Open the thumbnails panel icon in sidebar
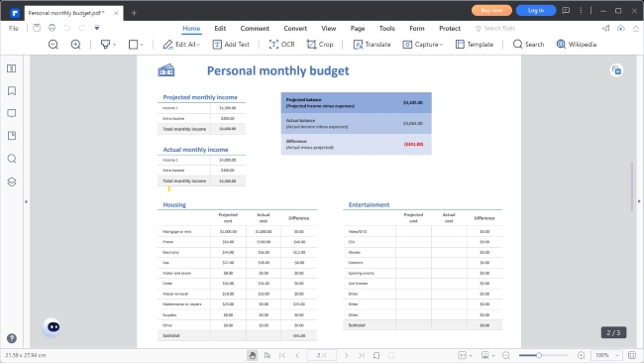This screenshot has width=644, height=363. pyautogui.click(x=12, y=68)
